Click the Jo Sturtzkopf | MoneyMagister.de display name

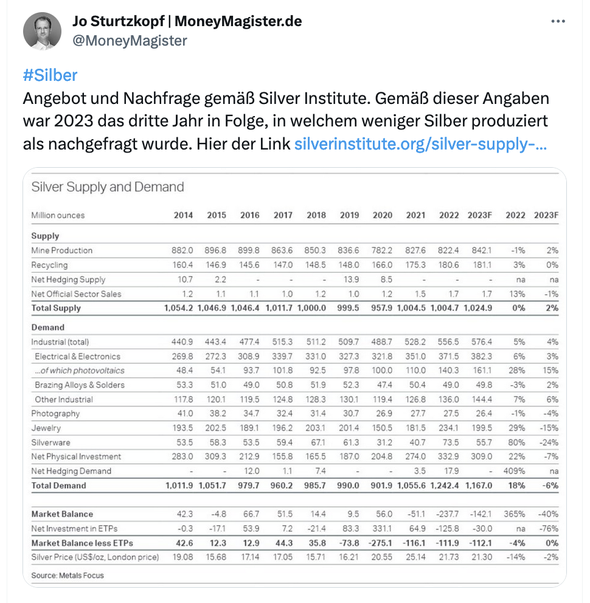tap(187, 21)
